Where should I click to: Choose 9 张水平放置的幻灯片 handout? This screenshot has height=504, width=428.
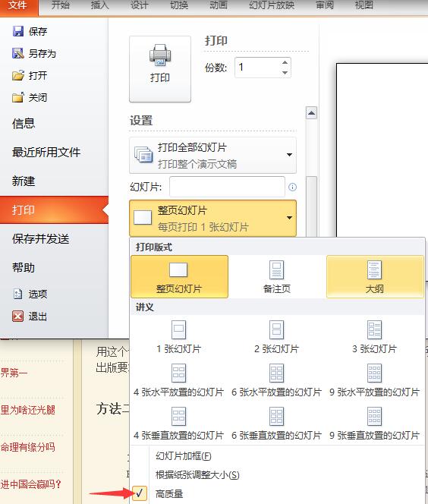(375, 380)
